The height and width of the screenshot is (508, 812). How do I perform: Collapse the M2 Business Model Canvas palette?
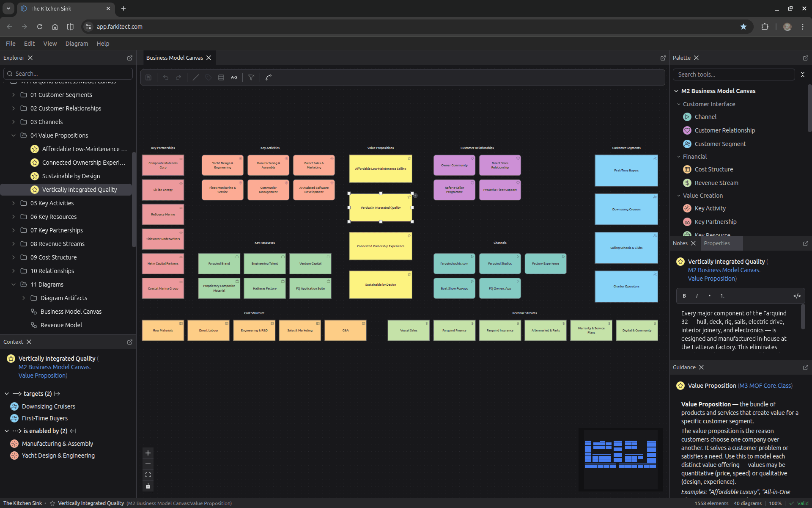point(676,91)
